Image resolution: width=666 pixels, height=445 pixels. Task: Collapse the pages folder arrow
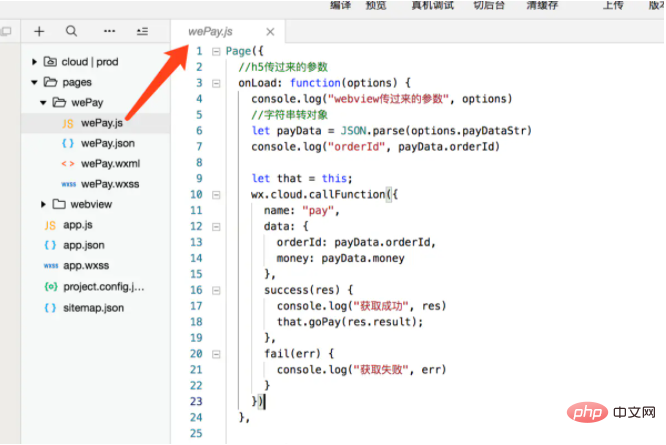[34, 82]
